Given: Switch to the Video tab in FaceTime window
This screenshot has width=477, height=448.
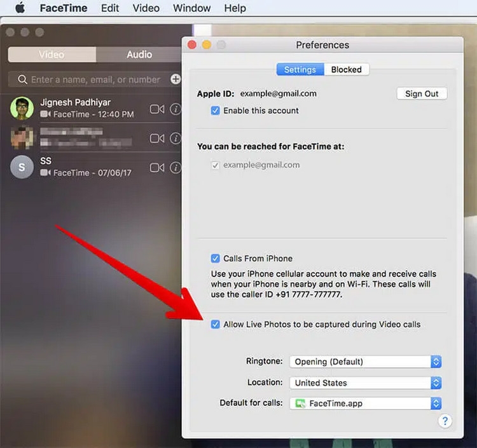Looking at the screenshot, I should [x=52, y=55].
